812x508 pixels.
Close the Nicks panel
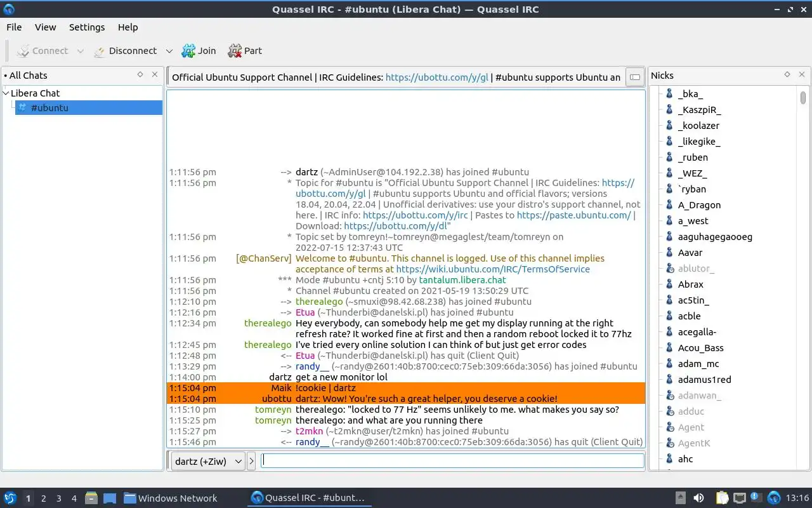(x=802, y=75)
